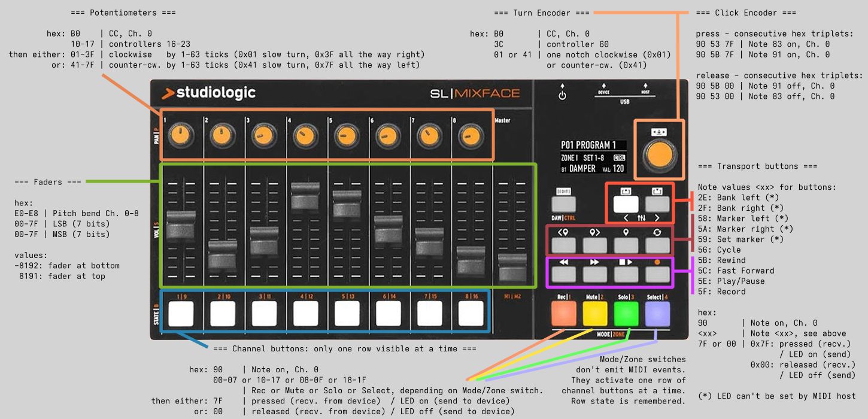Select the channel 3 fader cap
This screenshot has width=868, height=419.
point(264,241)
